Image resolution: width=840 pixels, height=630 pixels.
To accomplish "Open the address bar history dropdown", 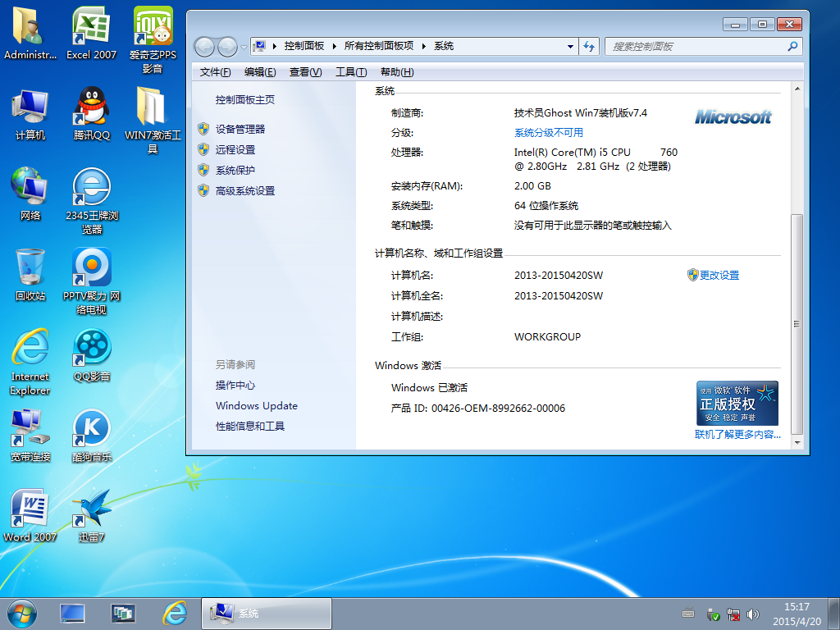I will pos(571,47).
